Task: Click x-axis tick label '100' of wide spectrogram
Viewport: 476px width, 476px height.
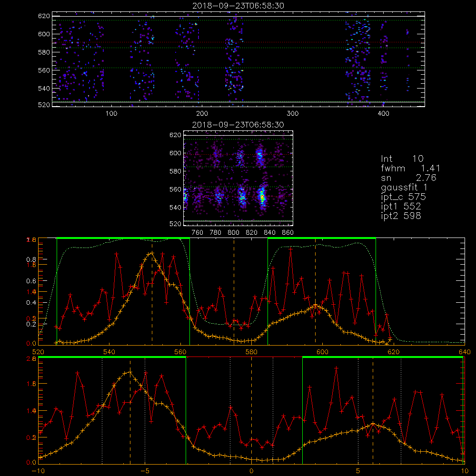Action: pyautogui.click(x=111, y=114)
